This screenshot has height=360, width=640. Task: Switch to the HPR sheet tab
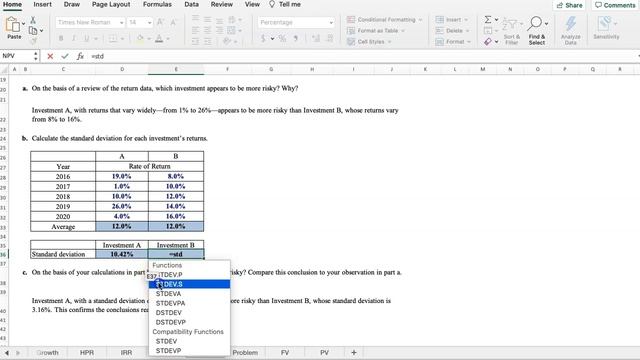(87, 353)
